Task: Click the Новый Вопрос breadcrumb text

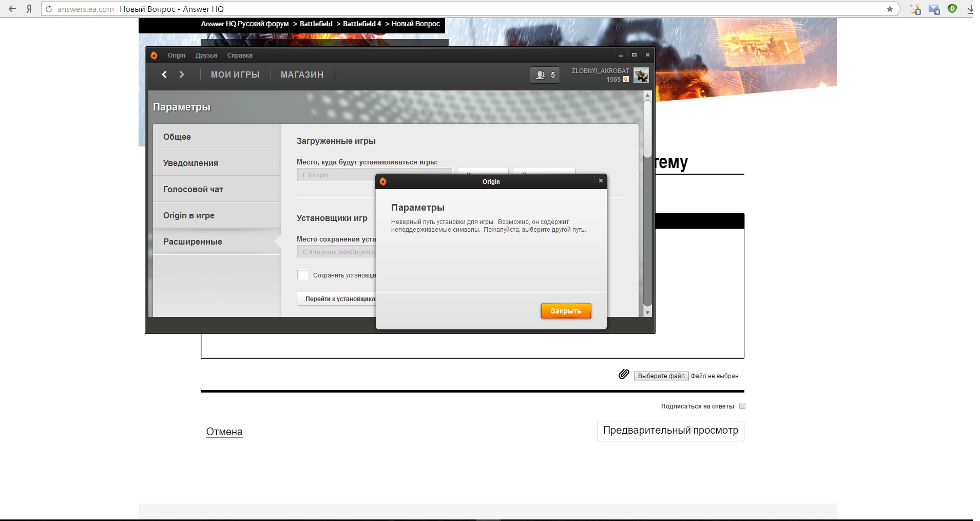Action: 416,24
